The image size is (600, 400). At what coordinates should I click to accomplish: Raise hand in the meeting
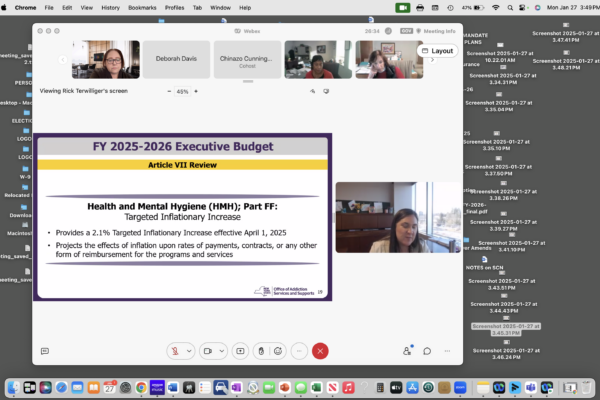(x=261, y=351)
